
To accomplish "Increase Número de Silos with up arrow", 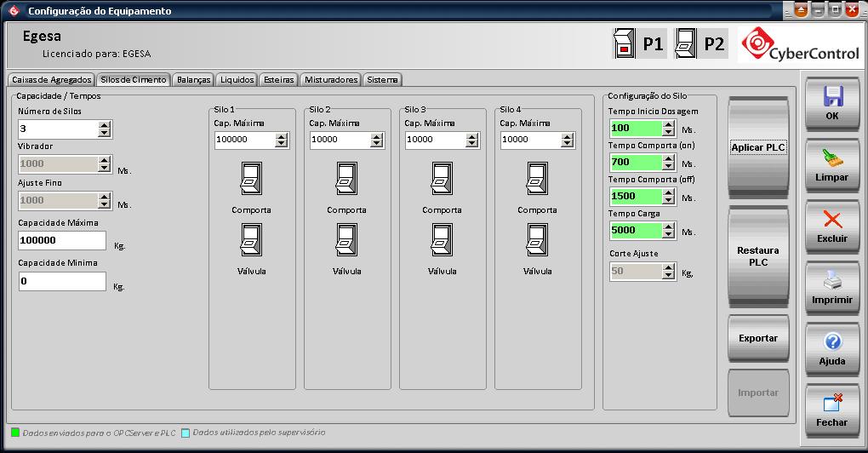I will 105,124.
